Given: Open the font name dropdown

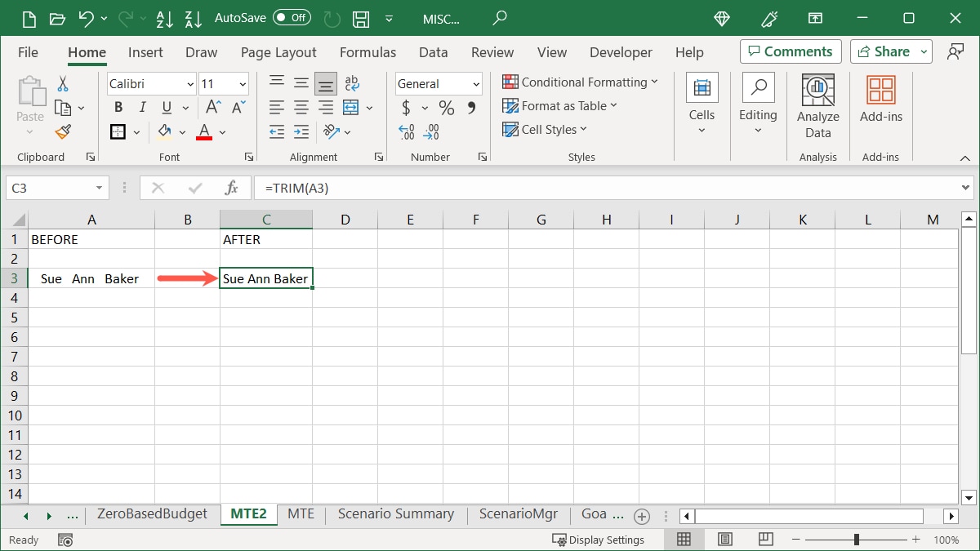Looking at the screenshot, I should (190, 83).
